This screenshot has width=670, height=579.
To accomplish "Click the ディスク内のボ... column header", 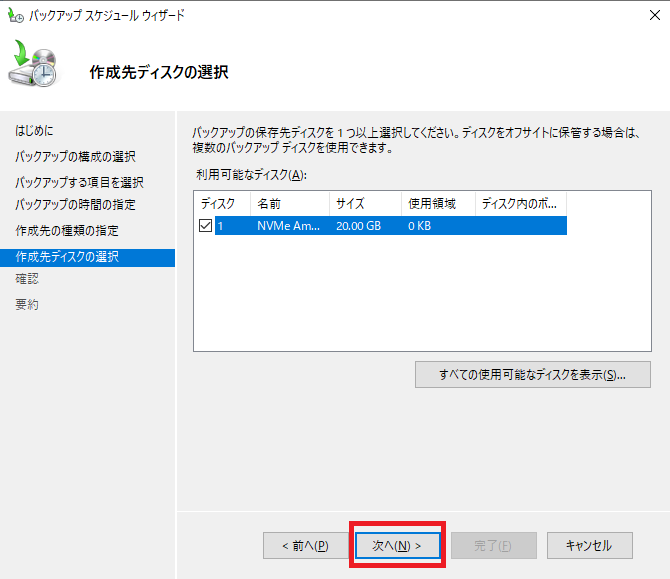I will point(520,203).
